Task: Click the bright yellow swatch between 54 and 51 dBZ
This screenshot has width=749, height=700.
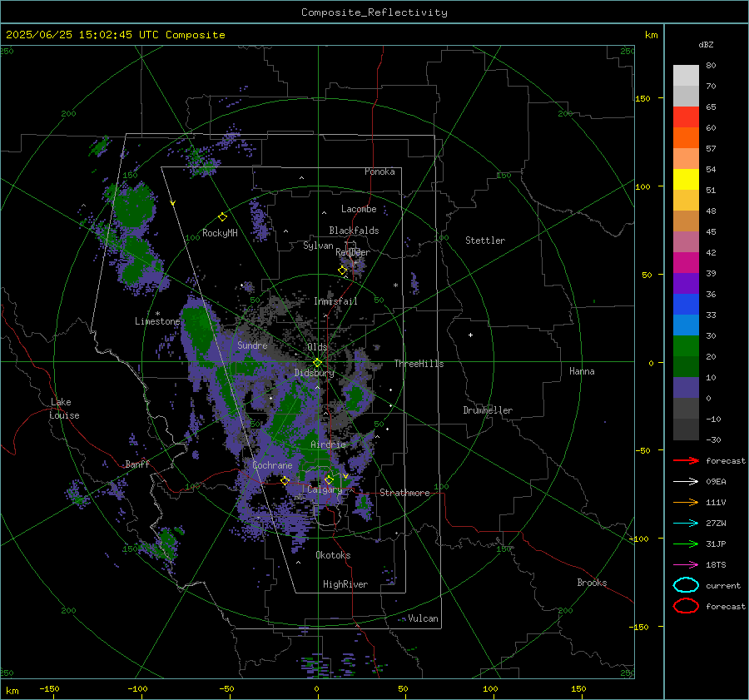Action: point(686,179)
